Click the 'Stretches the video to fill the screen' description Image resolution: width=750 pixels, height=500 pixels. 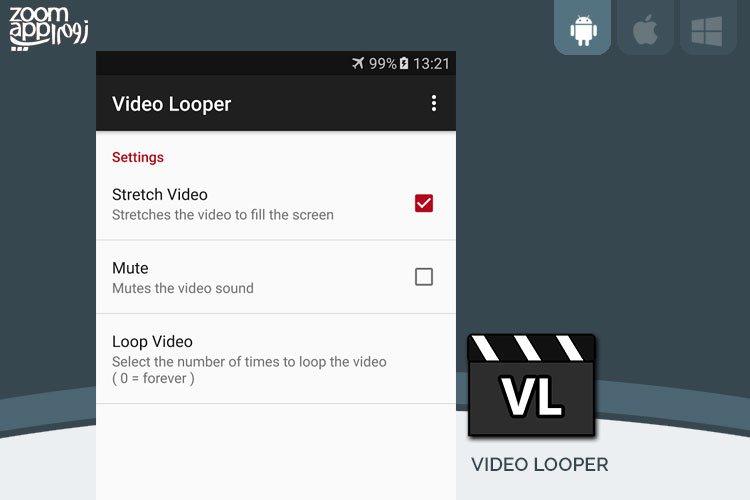(x=222, y=215)
